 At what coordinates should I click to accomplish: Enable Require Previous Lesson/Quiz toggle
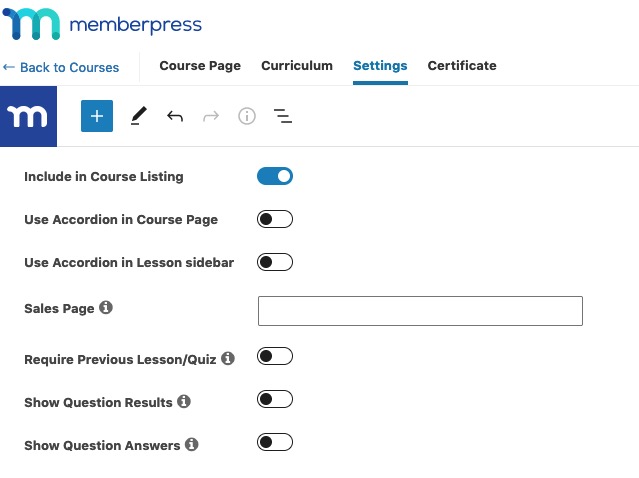tap(275, 356)
